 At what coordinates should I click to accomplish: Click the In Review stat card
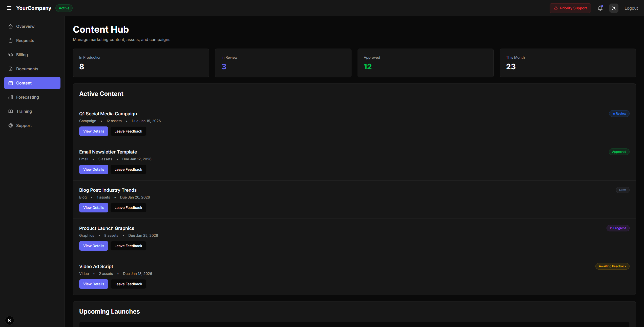click(283, 63)
